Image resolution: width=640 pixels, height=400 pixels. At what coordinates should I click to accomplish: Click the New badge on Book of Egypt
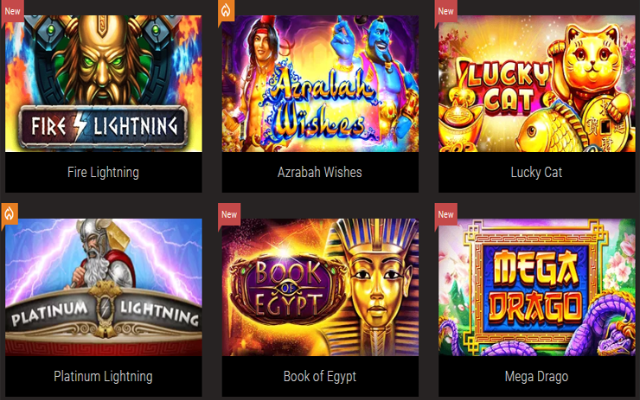click(229, 214)
